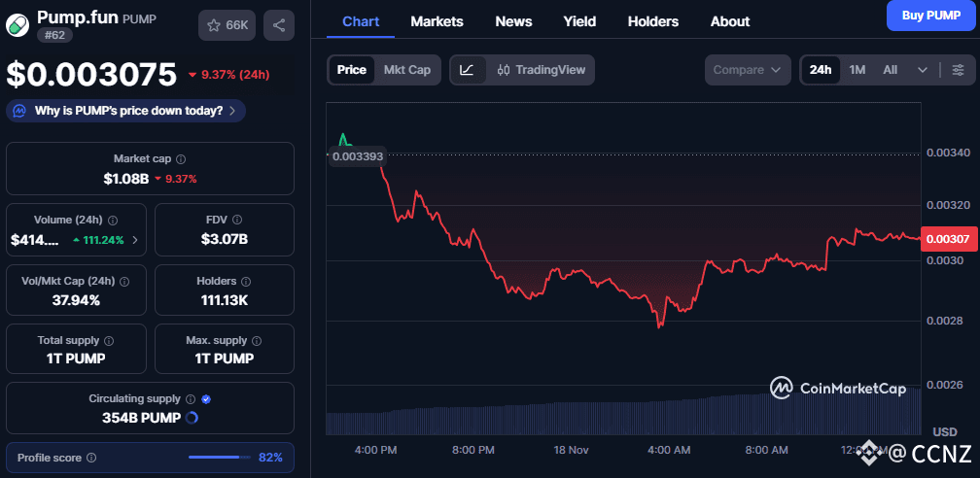
Task: Expand Volume (24h) details arrow
Action: (134, 240)
